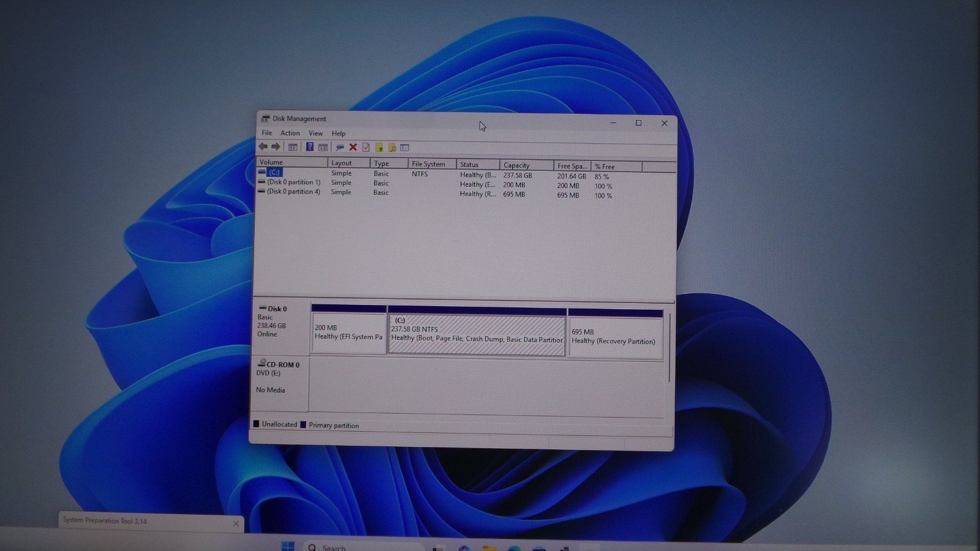
Task: Select Disk 0 partition 4 row
Action: [x=293, y=192]
